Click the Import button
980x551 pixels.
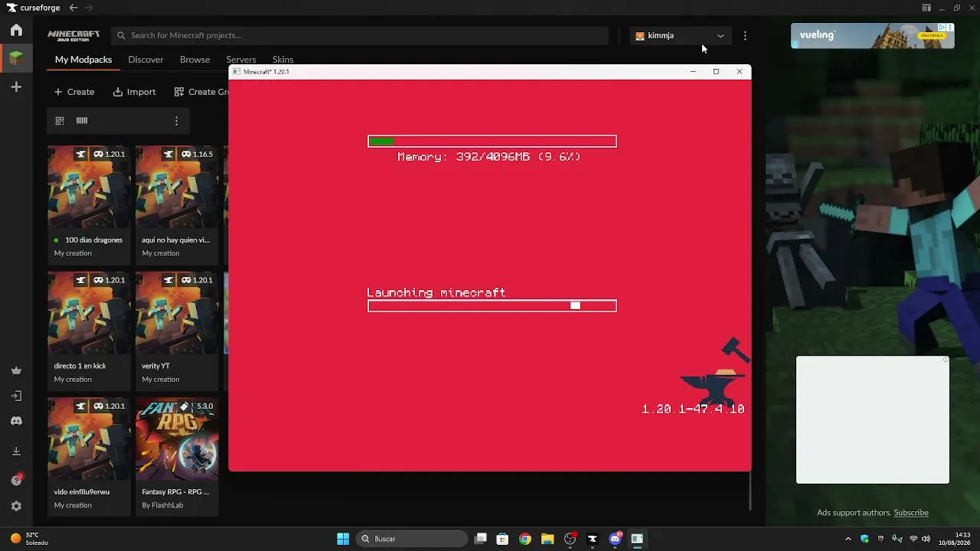pyautogui.click(x=135, y=92)
